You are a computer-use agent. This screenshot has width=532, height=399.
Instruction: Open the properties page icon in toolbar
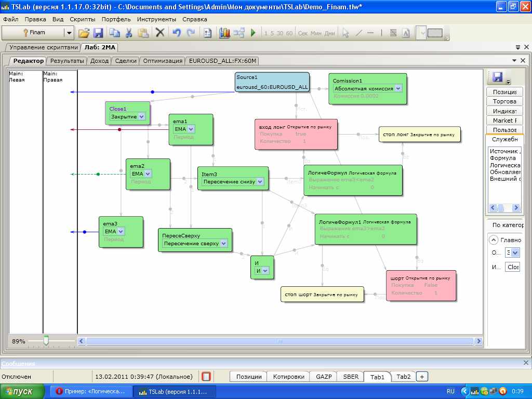pyautogui.click(x=208, y=33)
